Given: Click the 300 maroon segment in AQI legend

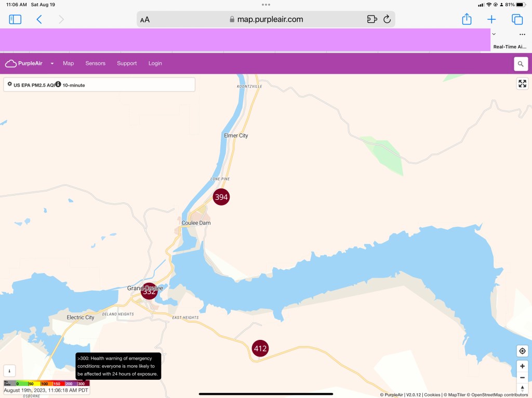Looking at the screenshot, I should (83, 383).
